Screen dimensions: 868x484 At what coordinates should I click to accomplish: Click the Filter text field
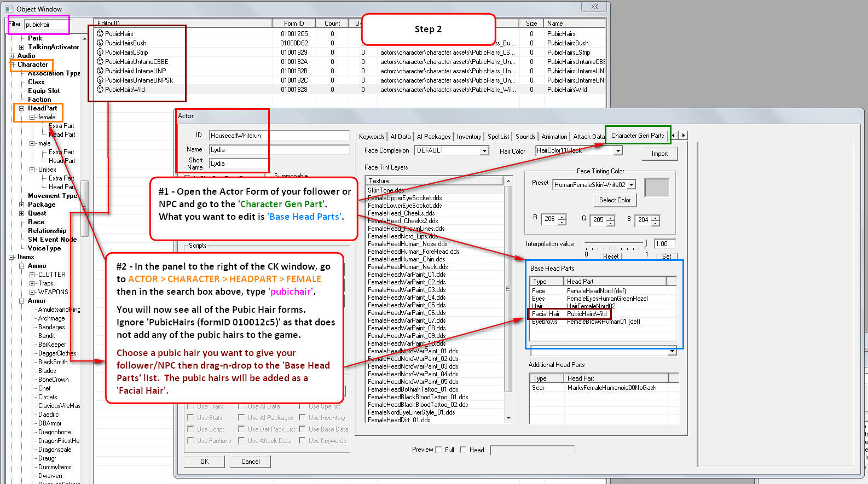(46, 25)
